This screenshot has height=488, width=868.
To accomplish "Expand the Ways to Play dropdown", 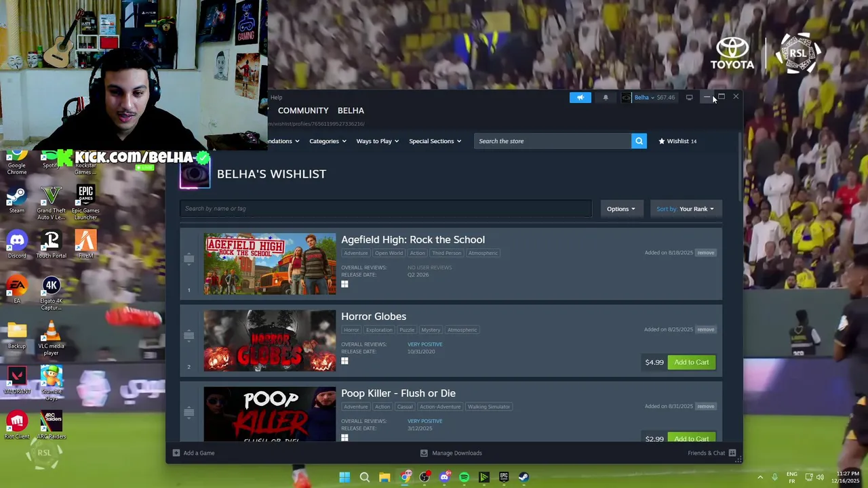I will click(x=378, y=141).
